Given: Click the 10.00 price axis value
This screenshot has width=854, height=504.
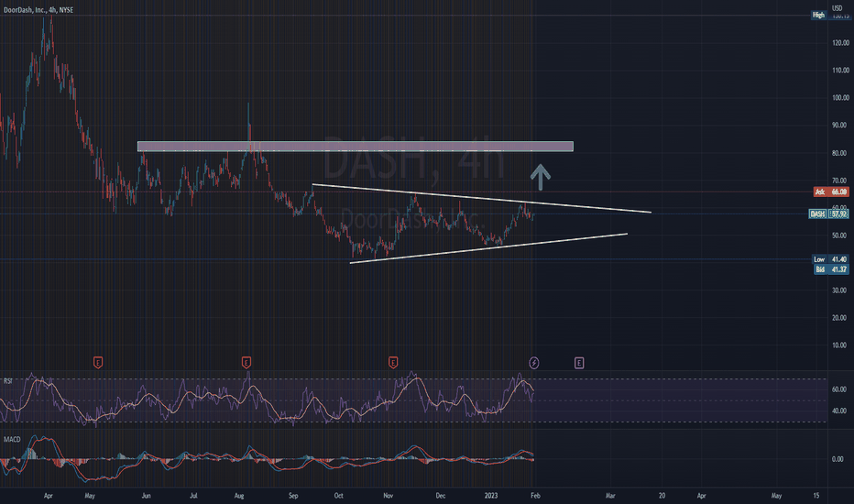Looking at the screenshot, I should (840, 345).
